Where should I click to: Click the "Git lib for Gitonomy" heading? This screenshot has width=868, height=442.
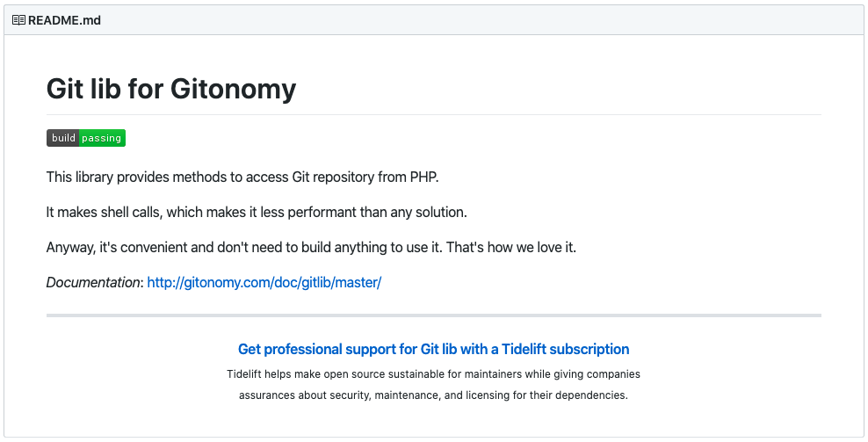click(171, 89)
